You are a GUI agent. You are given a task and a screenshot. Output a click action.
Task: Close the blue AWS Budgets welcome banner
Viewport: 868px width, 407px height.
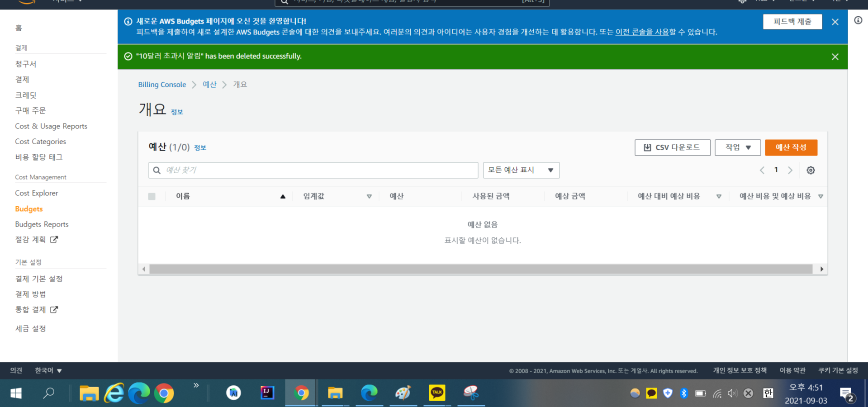835,22
